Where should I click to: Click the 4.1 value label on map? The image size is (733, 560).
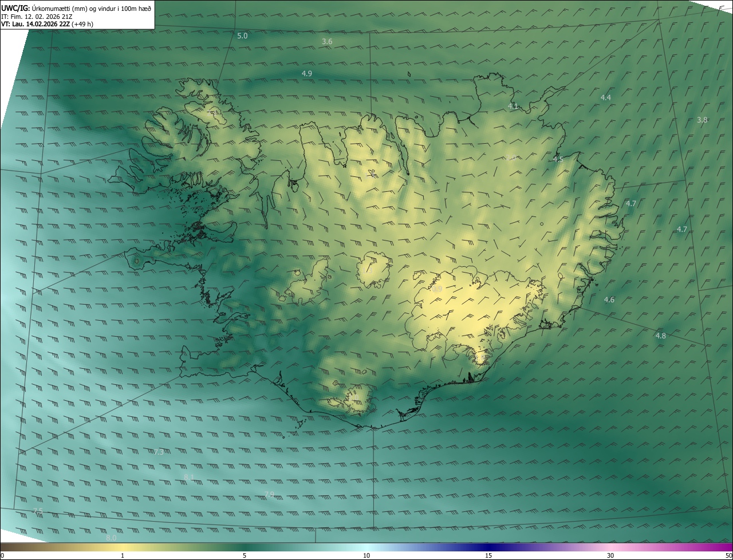coord(513,107)
